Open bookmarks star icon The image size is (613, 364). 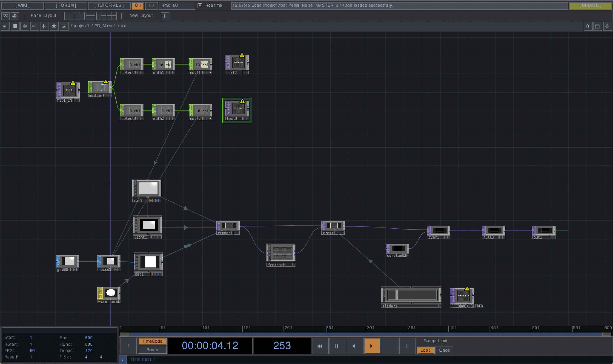[54, 26]
